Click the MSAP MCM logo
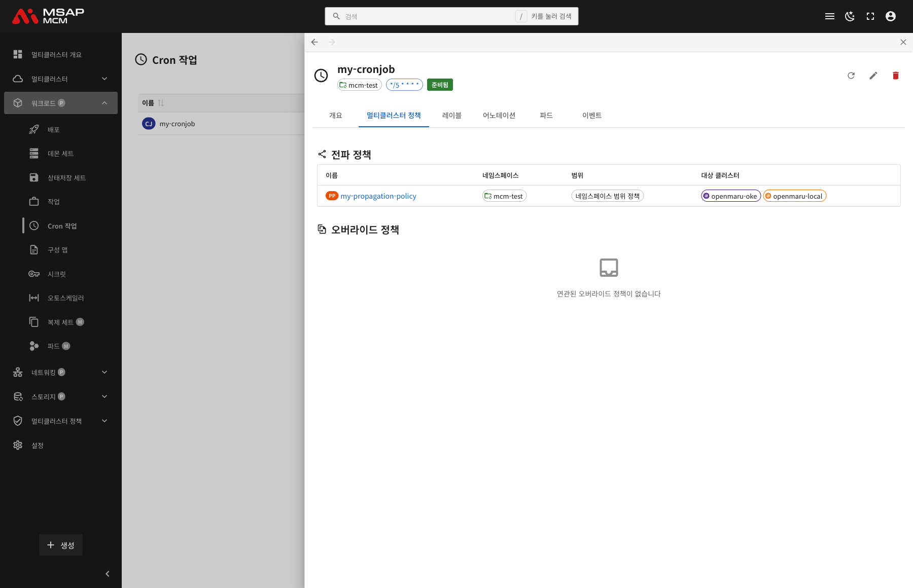This screenshot has width=913, height=588. click(48, 16)
